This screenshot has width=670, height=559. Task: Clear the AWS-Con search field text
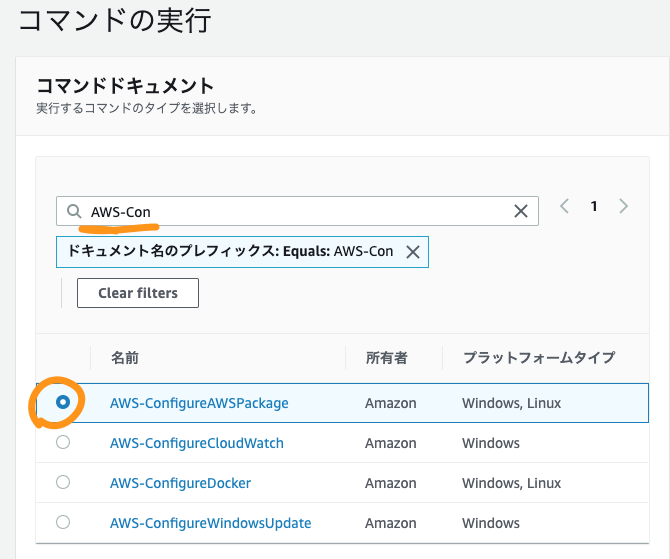coord(520,211)
